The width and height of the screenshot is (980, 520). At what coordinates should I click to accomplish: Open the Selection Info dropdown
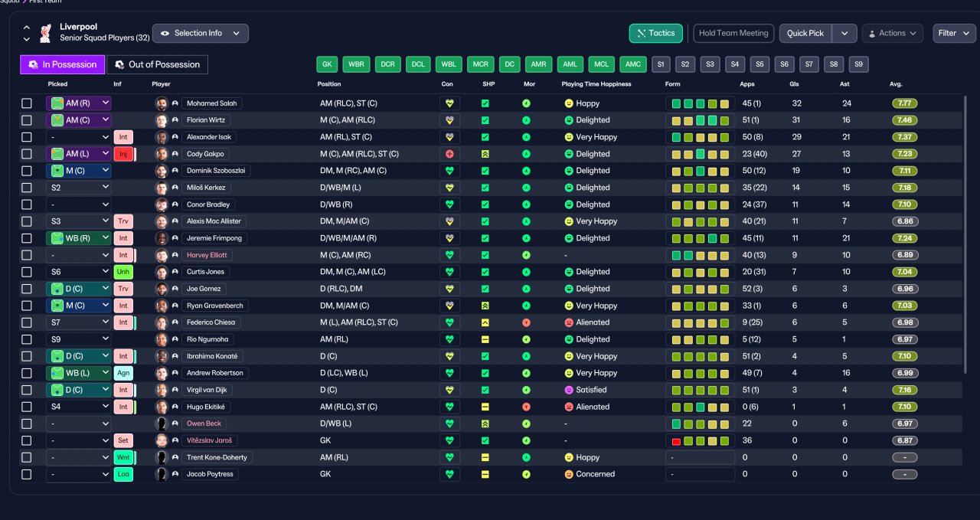[x=201, y=34]
